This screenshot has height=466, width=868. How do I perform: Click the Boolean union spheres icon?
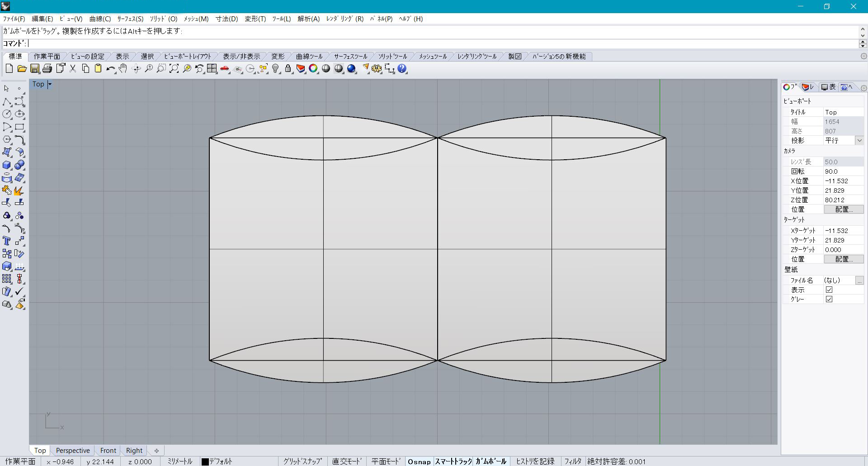pos(19,165)
